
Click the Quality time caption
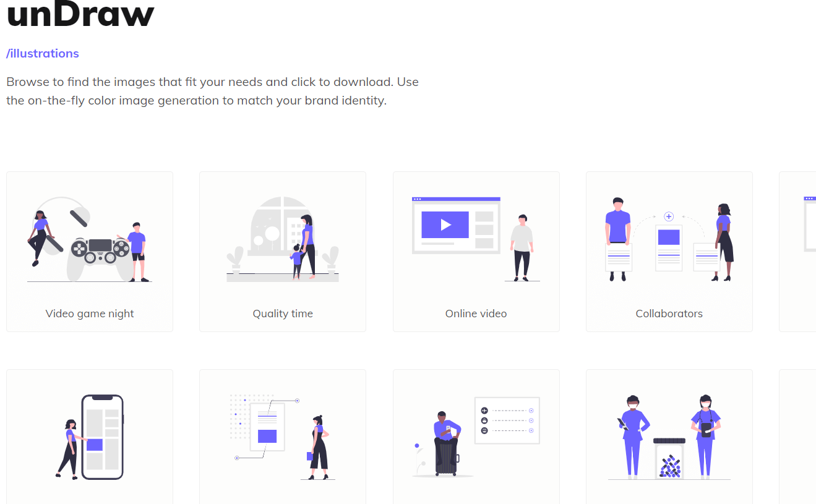tap(283, 314)
